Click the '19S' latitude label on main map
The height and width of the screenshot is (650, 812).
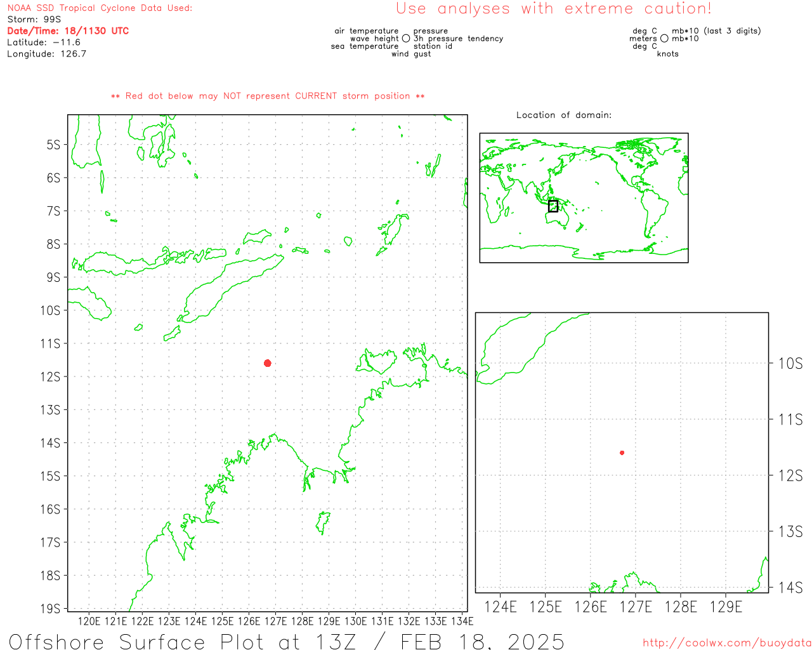pyautogui.click(x=50, y=609)
